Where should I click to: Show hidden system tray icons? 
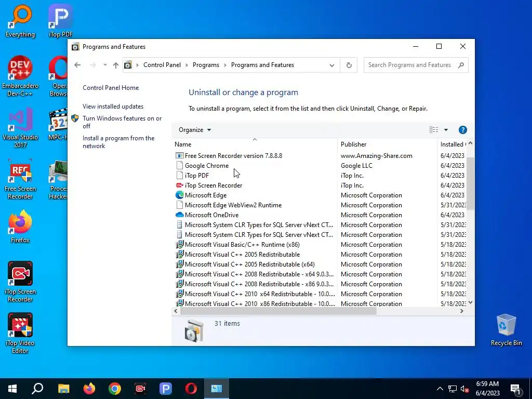(x=440, y=389)
